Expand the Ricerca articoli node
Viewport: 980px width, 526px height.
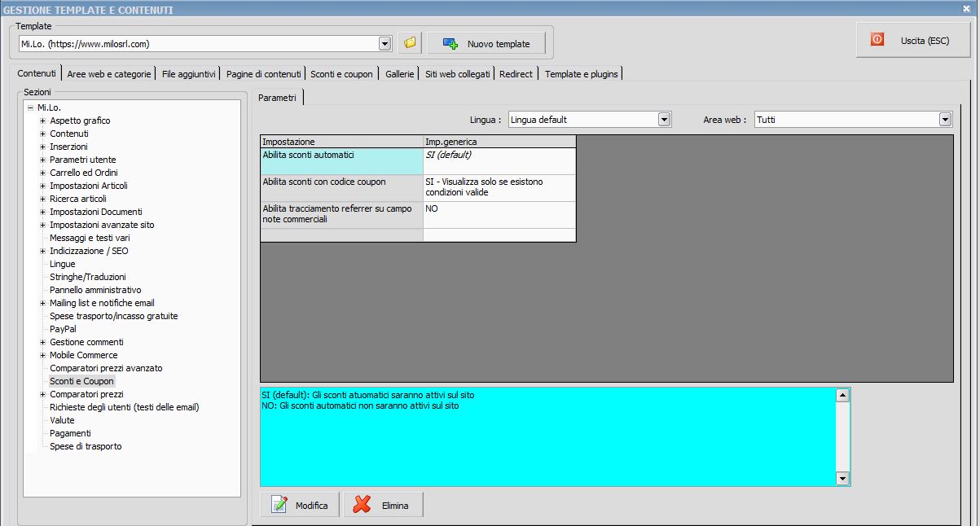[42, 199]
